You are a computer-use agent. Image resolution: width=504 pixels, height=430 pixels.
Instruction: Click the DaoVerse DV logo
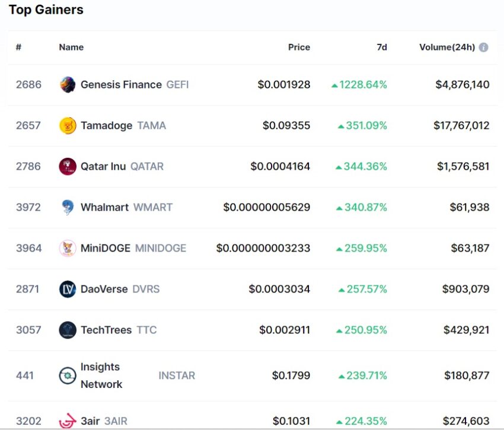pyautogui.click(x=68, y=289)
